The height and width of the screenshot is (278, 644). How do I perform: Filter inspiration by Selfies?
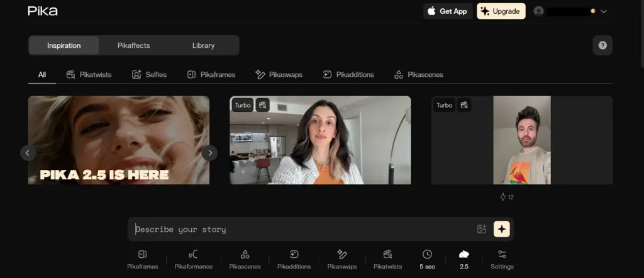(149, 75)
